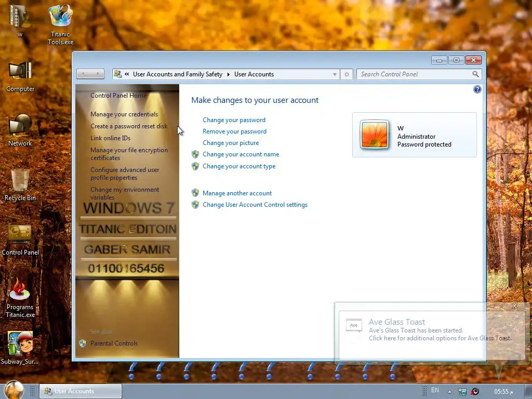Click the search magnifier icon
Screen dimensions: 532x399
476,74
